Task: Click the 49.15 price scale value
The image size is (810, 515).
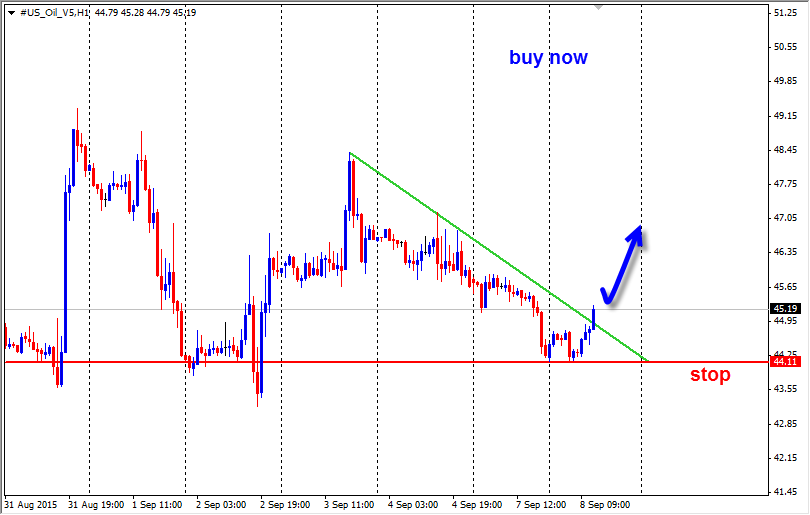Action: (785, 116)
